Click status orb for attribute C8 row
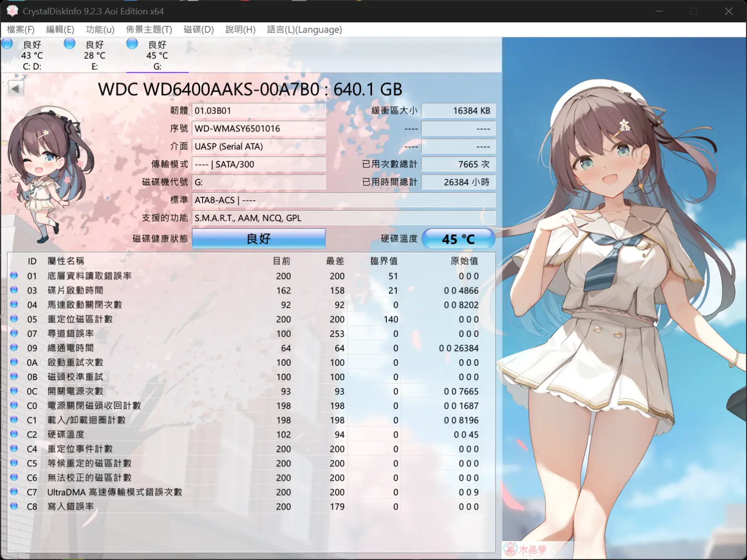Viewport: 747px width, 560px height. pyautogui.click(x=14, y=506)
